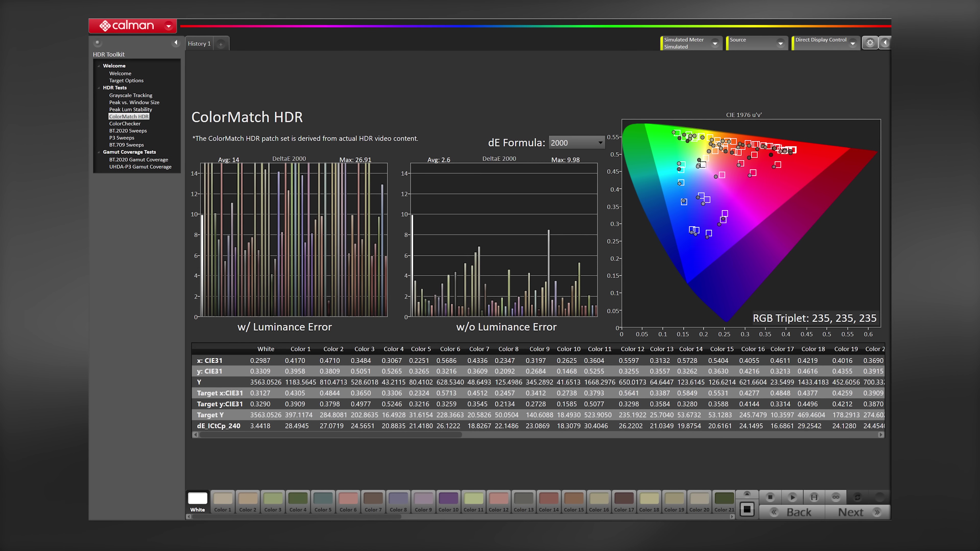Image resolution: width=980 pixels, height=551 pixels.
Task: Click the w/ Luminance Error bar chart
Action: pos(294,240)
